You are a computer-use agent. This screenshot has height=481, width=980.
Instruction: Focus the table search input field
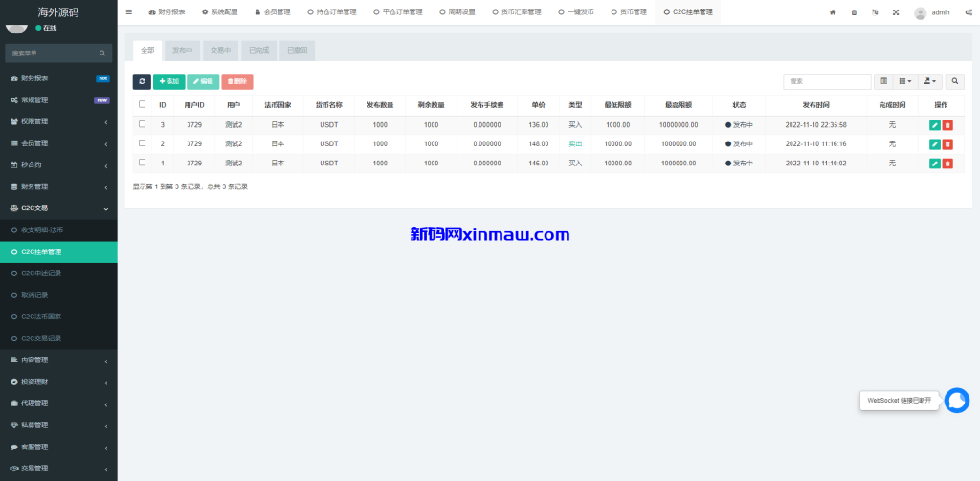(x=827, y=81)
